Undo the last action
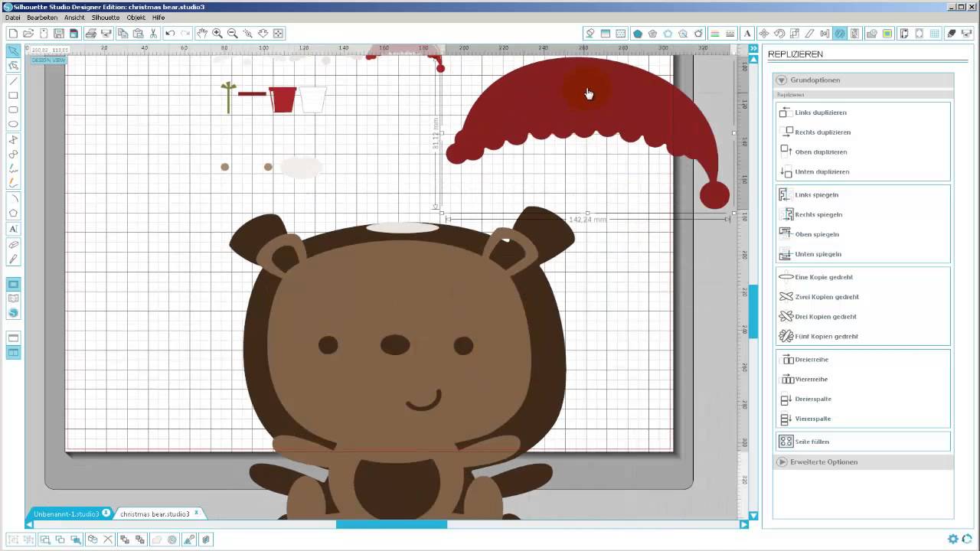This screenshot has height=551, width=980. point(170,34)
